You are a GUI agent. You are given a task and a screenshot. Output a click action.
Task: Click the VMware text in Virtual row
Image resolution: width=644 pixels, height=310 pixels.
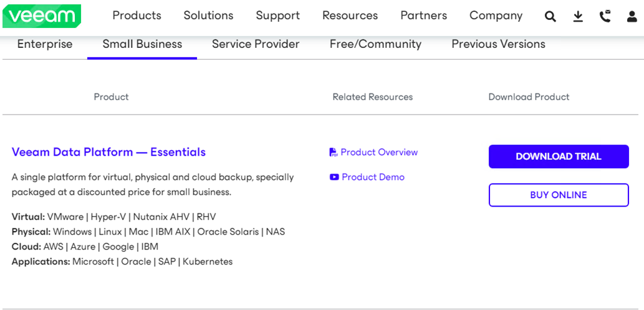point(65,217)
